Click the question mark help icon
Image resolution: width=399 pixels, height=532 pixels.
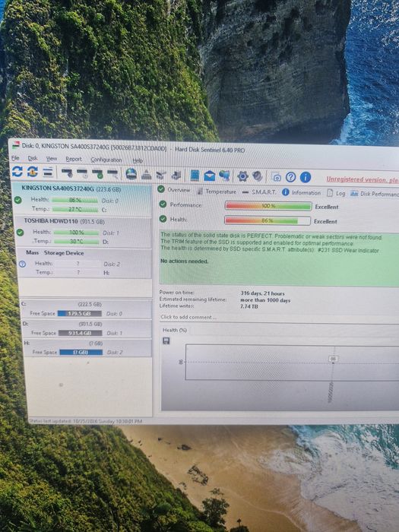(x=291, y=177)
